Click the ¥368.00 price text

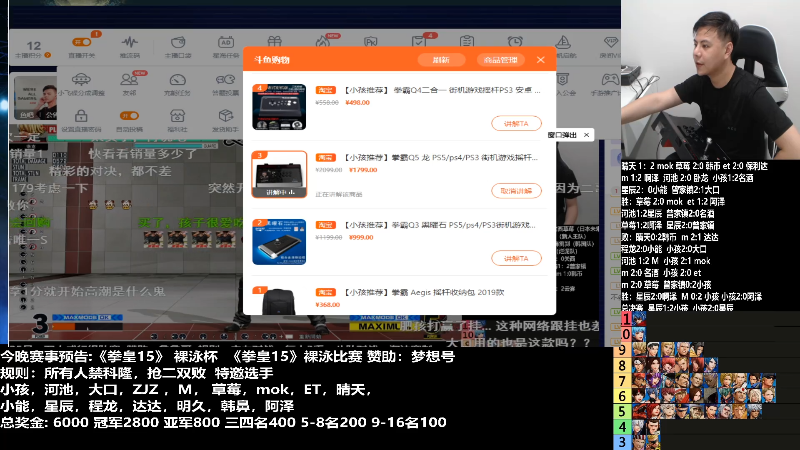pos(328,305)
